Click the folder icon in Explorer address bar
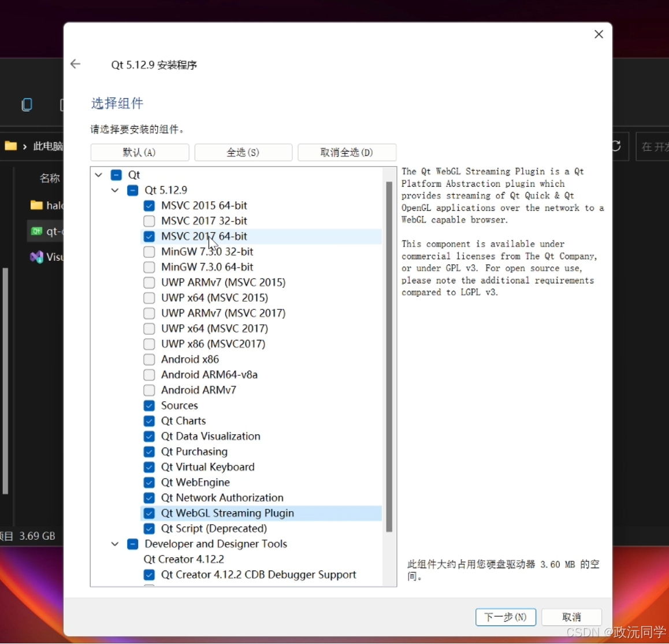669x644 pixels. (10, 146)
